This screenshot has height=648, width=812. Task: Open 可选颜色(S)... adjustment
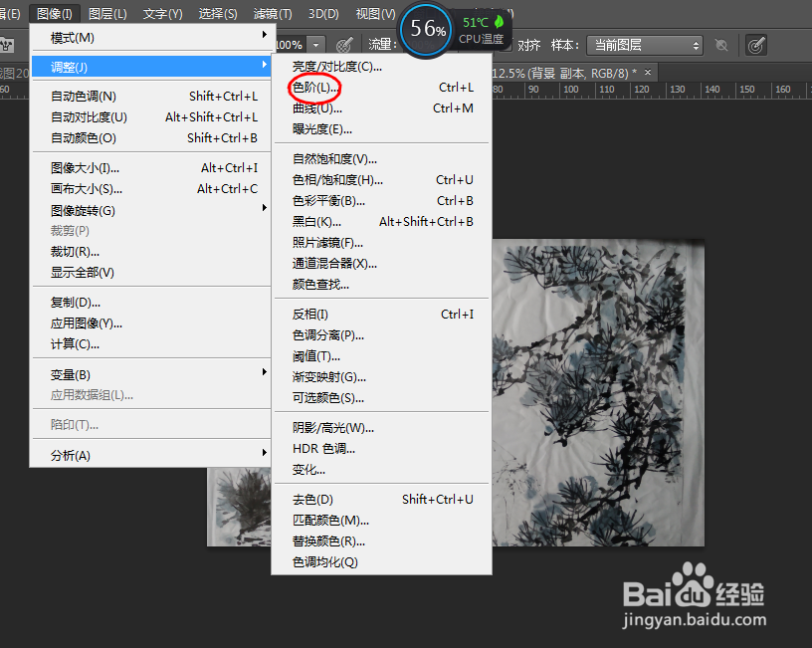(382, 398)
